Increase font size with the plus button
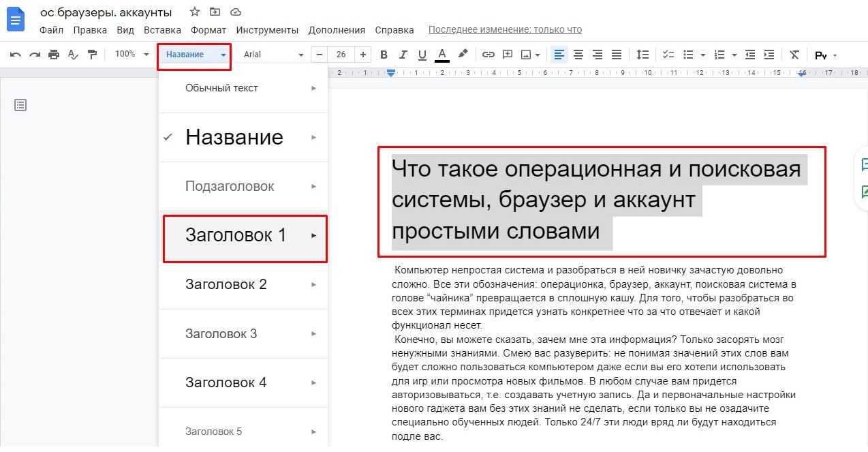868x452 pixels. (363, 55)
